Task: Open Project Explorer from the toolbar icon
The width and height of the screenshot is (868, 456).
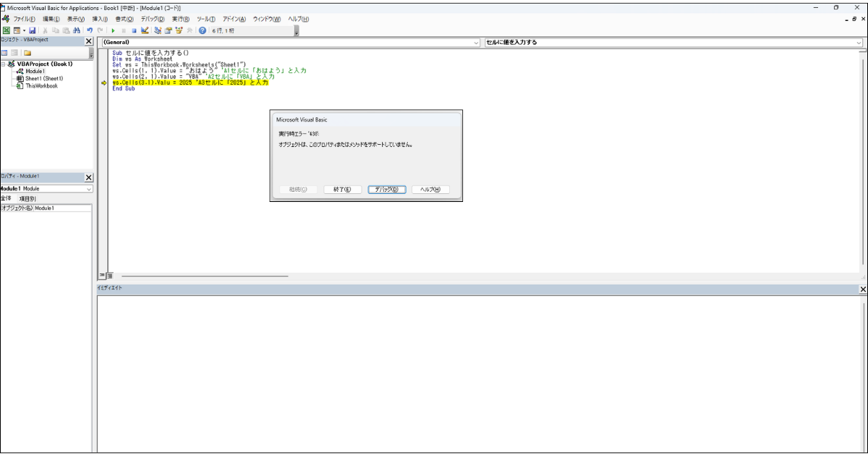Action: 158,30
